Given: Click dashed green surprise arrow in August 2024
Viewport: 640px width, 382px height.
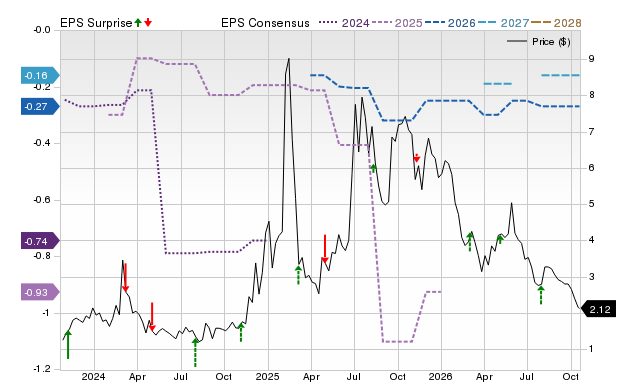Looking at the screenshot, I should coord(195,353).
